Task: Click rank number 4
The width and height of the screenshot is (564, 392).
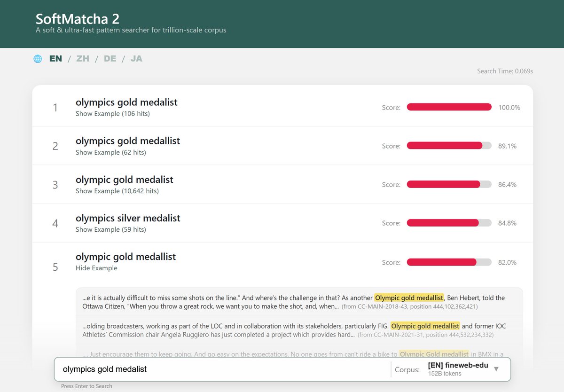Action: 55,223
